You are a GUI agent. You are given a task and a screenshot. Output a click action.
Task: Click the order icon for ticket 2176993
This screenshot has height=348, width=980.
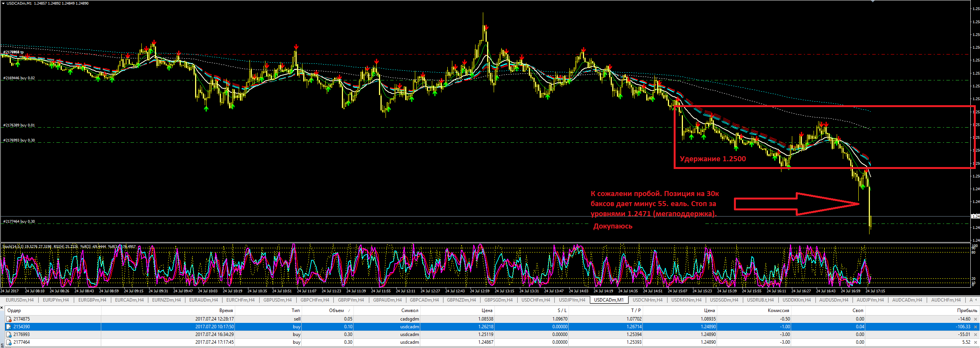(9, 334)
